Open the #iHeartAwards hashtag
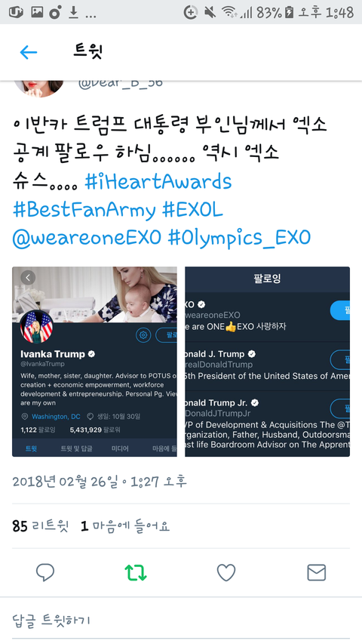Viewport: 362px width, 644px height. 158,181
